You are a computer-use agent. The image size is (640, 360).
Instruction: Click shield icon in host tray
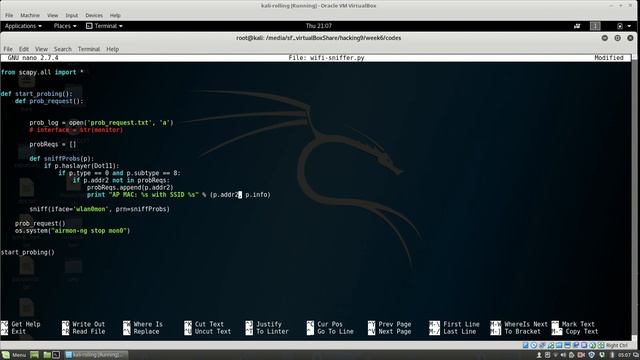(591, 355)
